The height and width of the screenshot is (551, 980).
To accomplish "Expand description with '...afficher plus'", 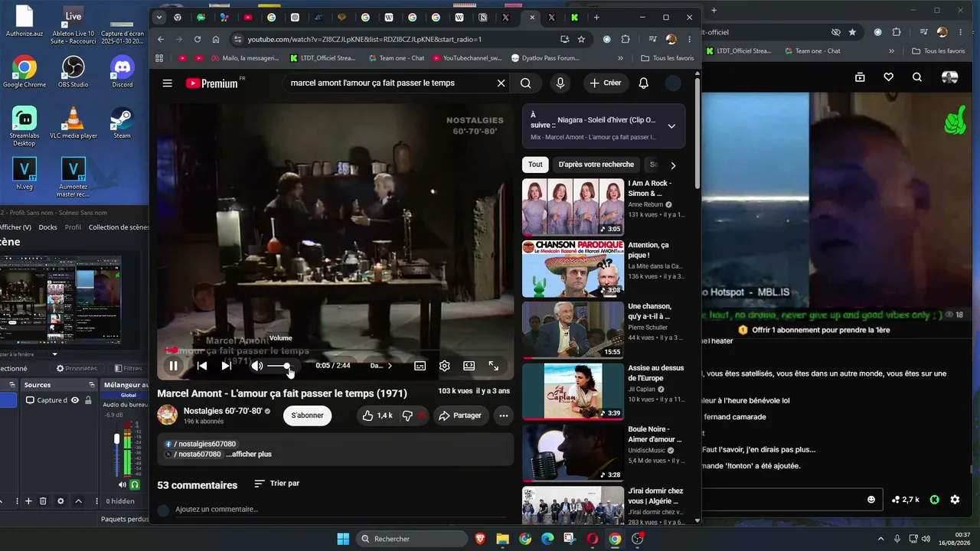I will coord(249,455).
